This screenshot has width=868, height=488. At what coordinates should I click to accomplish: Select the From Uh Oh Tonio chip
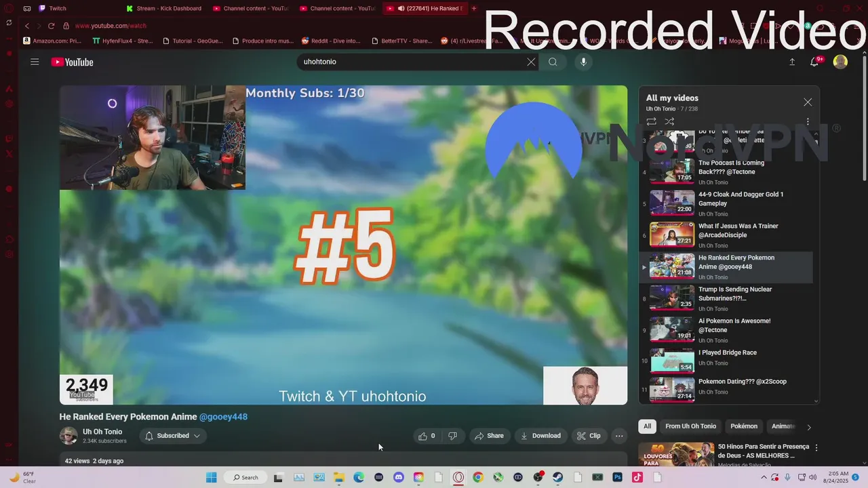tap(690, 426)
